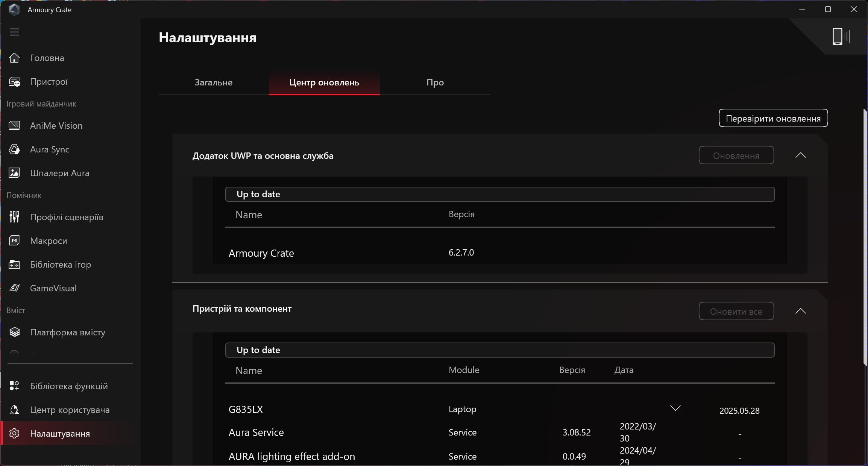The width and height of the screenshot is (868, 466).
Task: Open Aura Sync icon
Action: click(x=14, y=149)
